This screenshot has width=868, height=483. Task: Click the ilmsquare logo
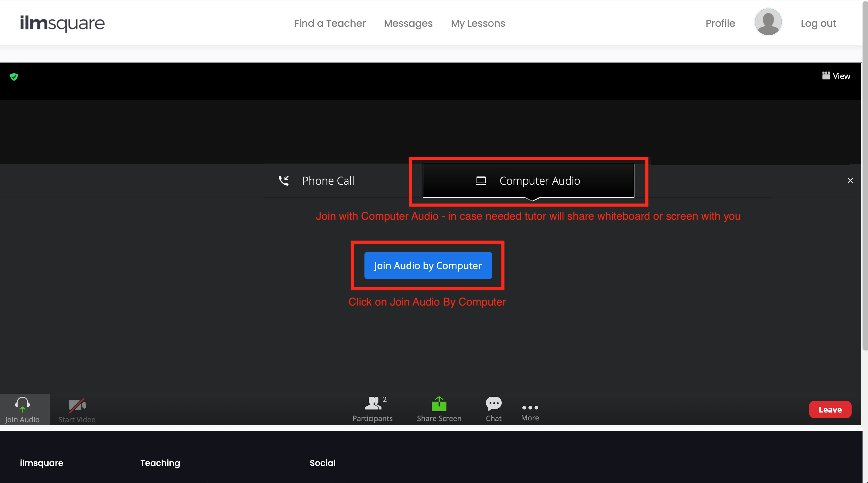click(62, 23)
